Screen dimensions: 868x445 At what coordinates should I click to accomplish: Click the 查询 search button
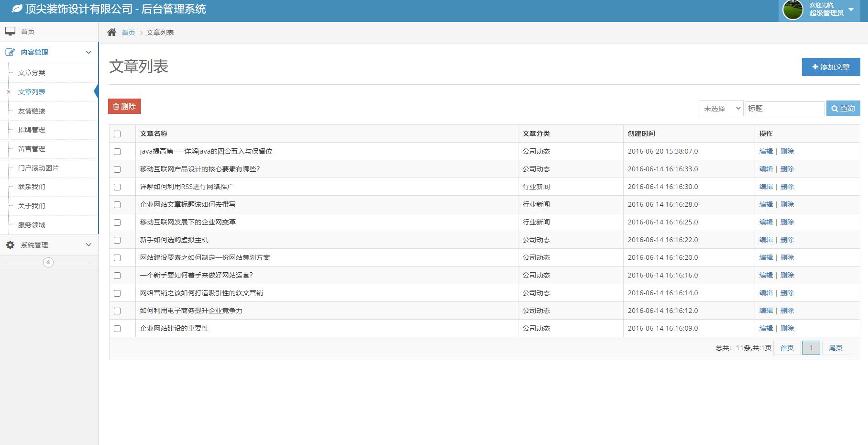click(843, 109)
